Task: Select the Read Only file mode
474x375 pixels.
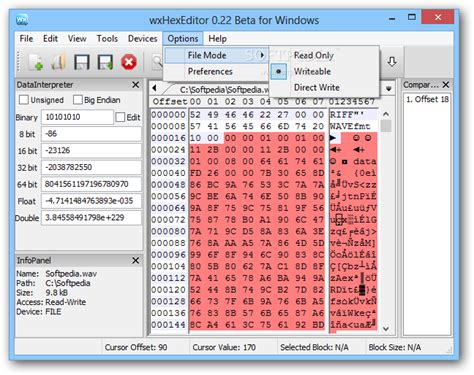Action: pyautogui.click(x=313, y=55)
